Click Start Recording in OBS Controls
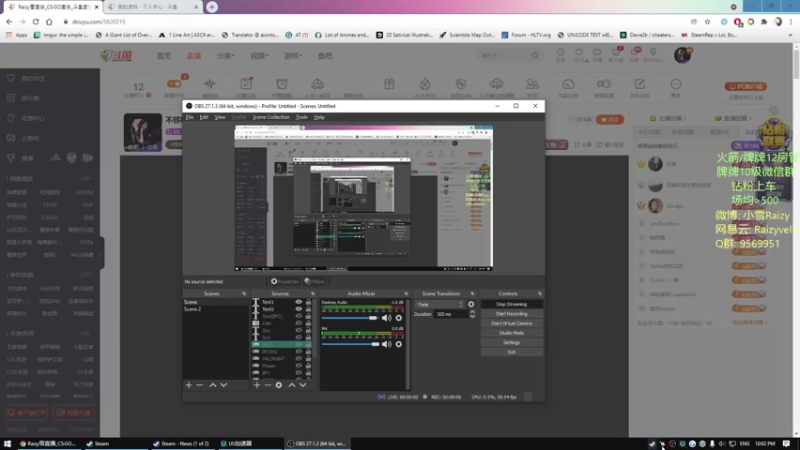The image size is (800, 450). [x=511, y=314]
